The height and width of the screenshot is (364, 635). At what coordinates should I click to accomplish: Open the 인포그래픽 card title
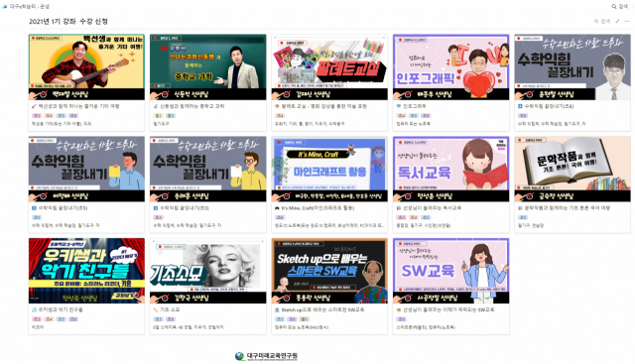click(415, 106)
